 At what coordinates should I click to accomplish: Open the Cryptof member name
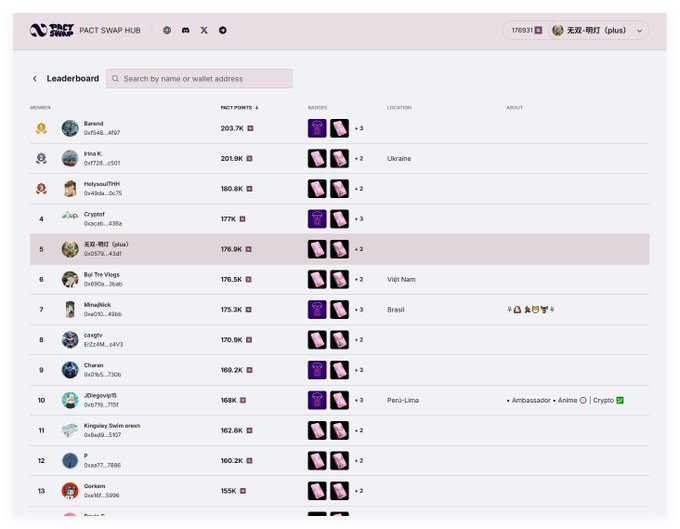(94, 214)
